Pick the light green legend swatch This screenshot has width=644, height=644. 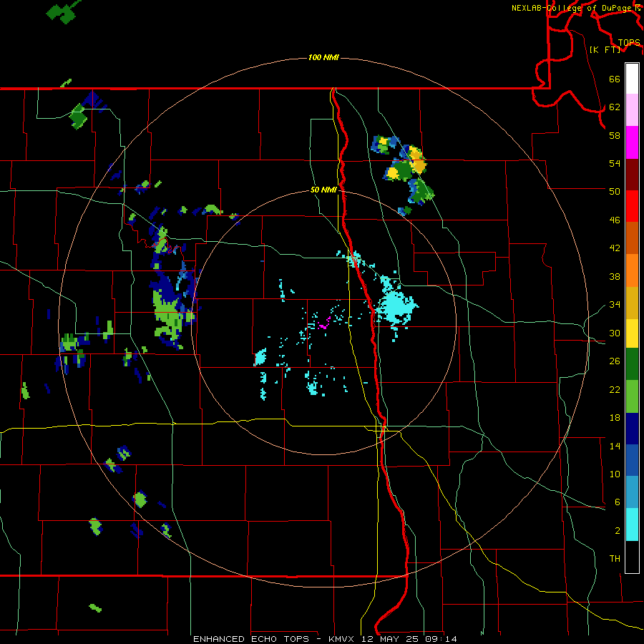click(632, 396)
